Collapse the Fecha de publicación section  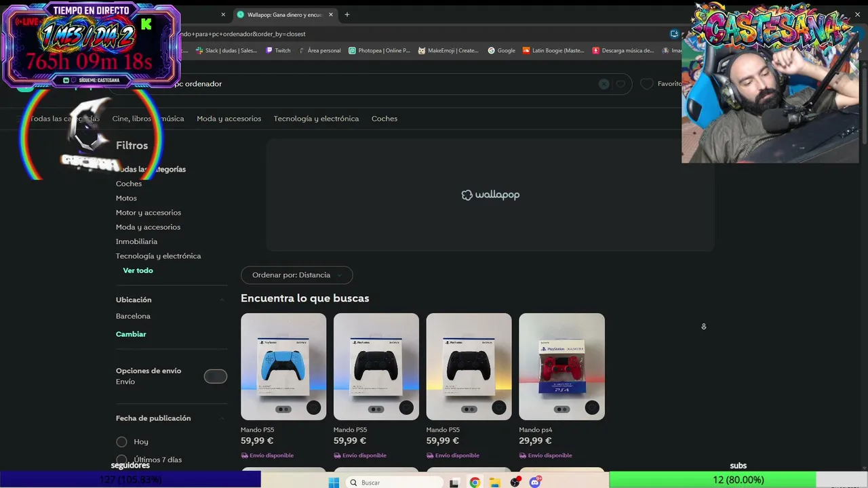click(x=222, y=418)
